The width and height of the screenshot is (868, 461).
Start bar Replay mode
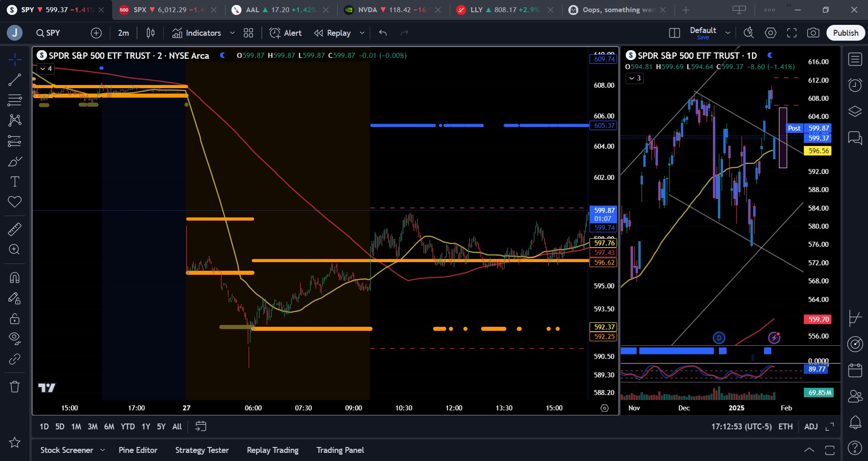coord(333,33)
